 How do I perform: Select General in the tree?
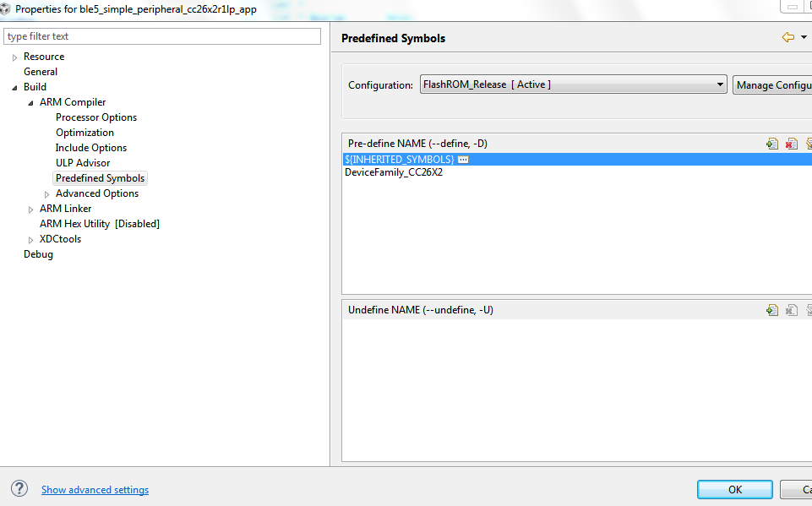tap(41, 72)
